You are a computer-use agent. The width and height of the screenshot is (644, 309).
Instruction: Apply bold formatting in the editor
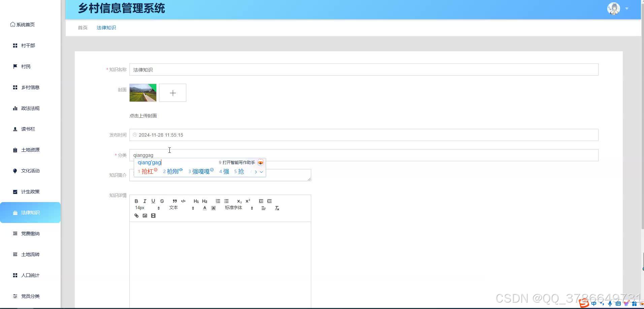(136, 201)
